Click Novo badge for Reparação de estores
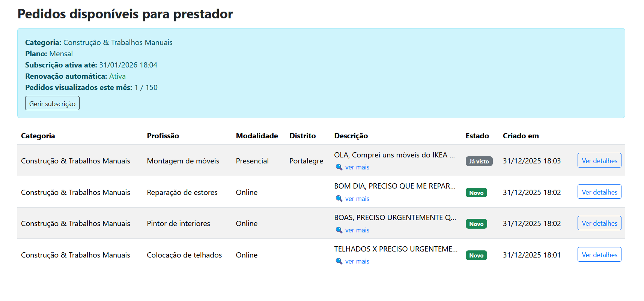This screenshot has width=644, height=301. (x=476, y=193)
